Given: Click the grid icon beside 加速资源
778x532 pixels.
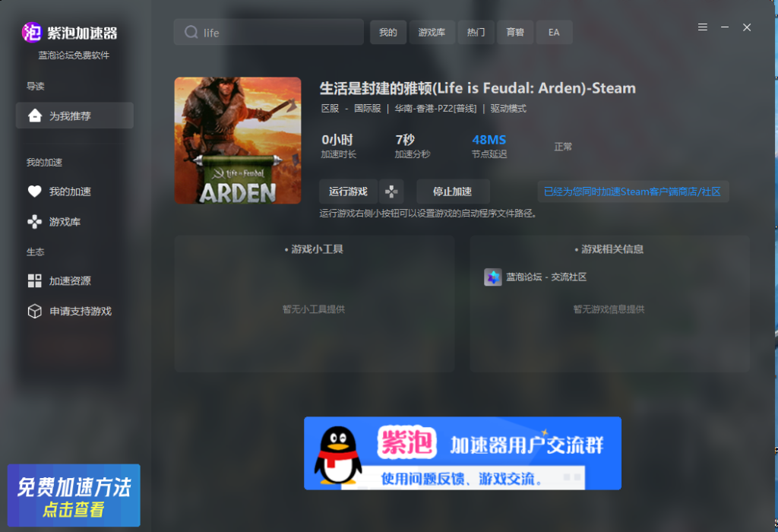Looking at the screenshot, I should point(35,281).
